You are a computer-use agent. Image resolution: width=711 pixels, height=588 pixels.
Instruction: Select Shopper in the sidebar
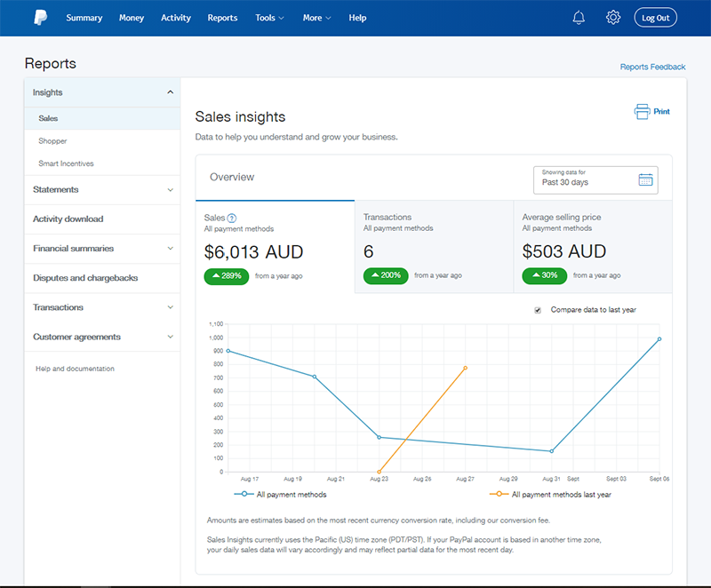(52, 141)
